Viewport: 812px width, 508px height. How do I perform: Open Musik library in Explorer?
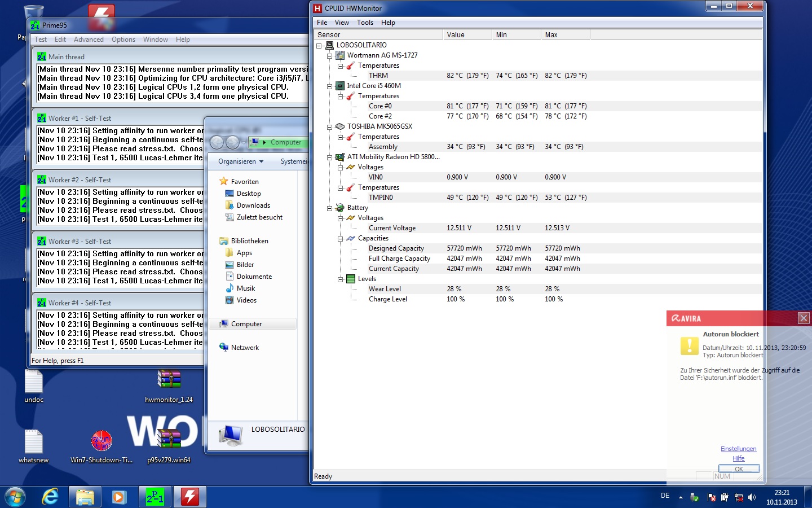click(246, 288)
